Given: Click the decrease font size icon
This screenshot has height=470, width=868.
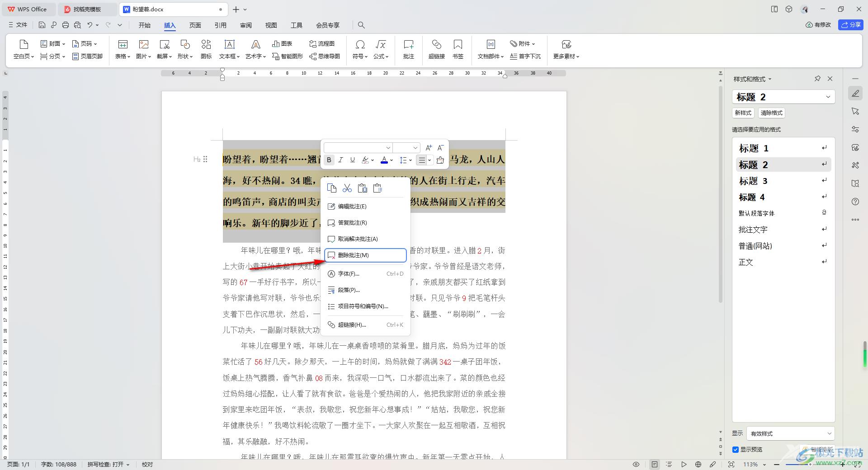Looking at the screenshot, I should click(x=440, y=148).
